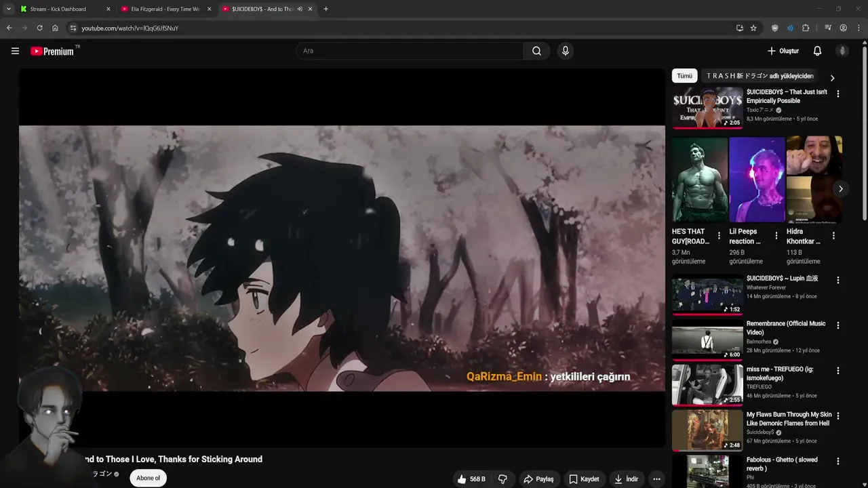Image resolution: width=868 pixels, height=488 pixels.
Task: Open more actions below the video
Action: click(656, 479)
